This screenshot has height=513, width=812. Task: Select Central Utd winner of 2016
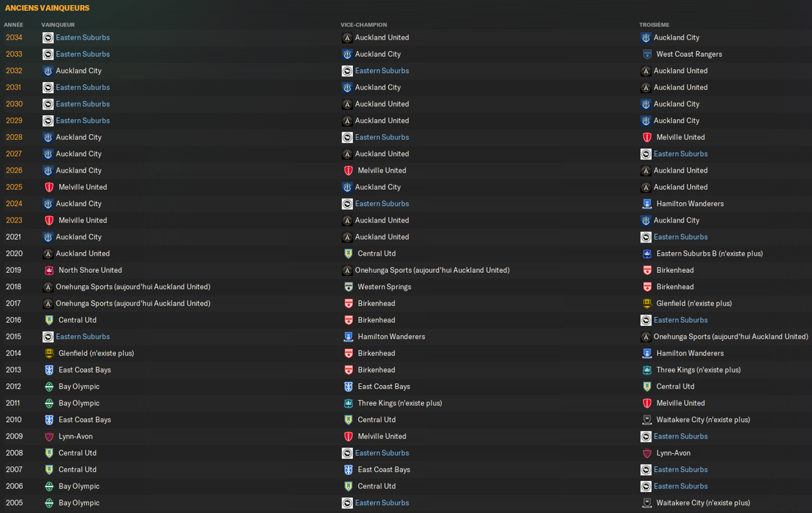pos(78,320)
